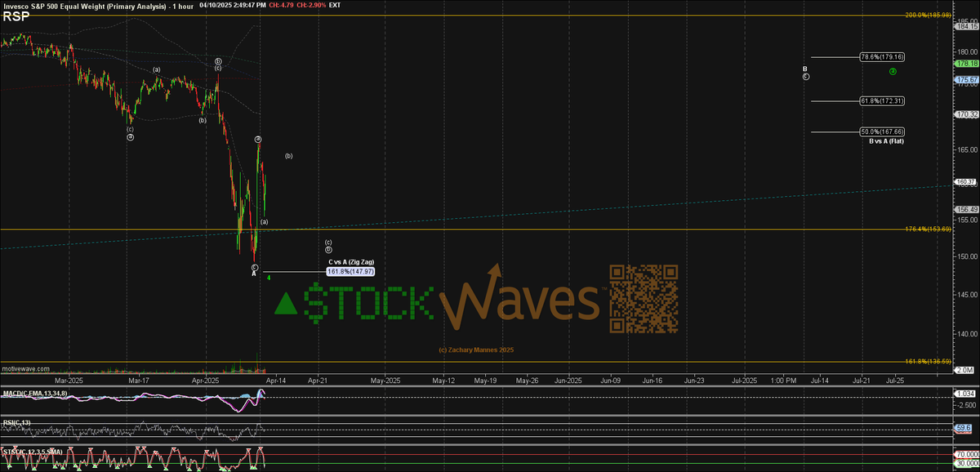Click the EXT session indicator
The width and height of the screenshot is (980, 472).
pyautogui.click(x=333, y=5)
